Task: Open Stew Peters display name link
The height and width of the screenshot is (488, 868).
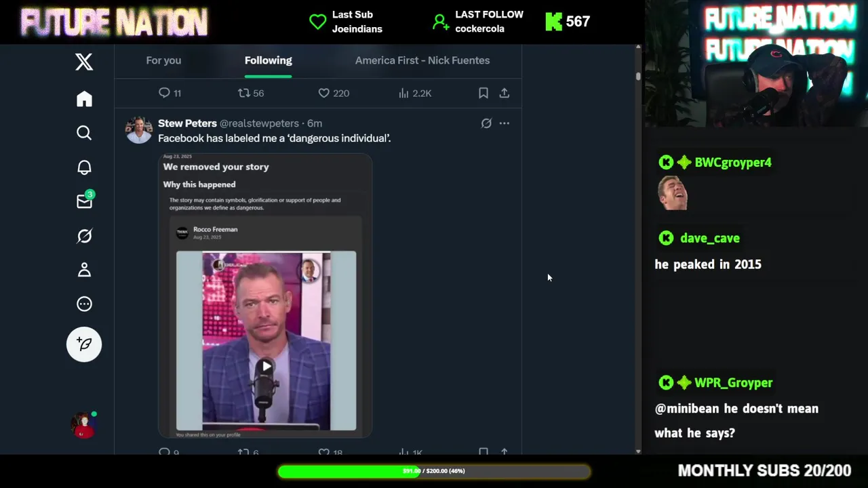Action: pyautogui.click(x=187, y=123)
